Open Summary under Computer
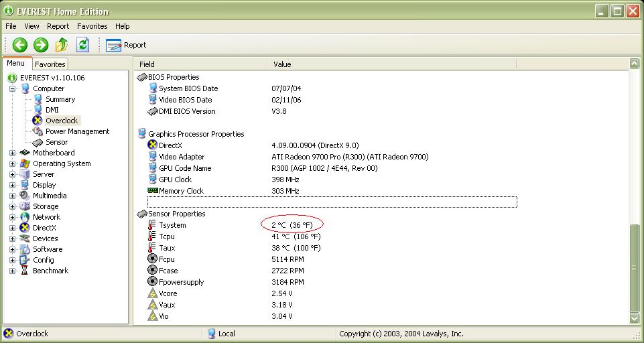 coord(60,99)
